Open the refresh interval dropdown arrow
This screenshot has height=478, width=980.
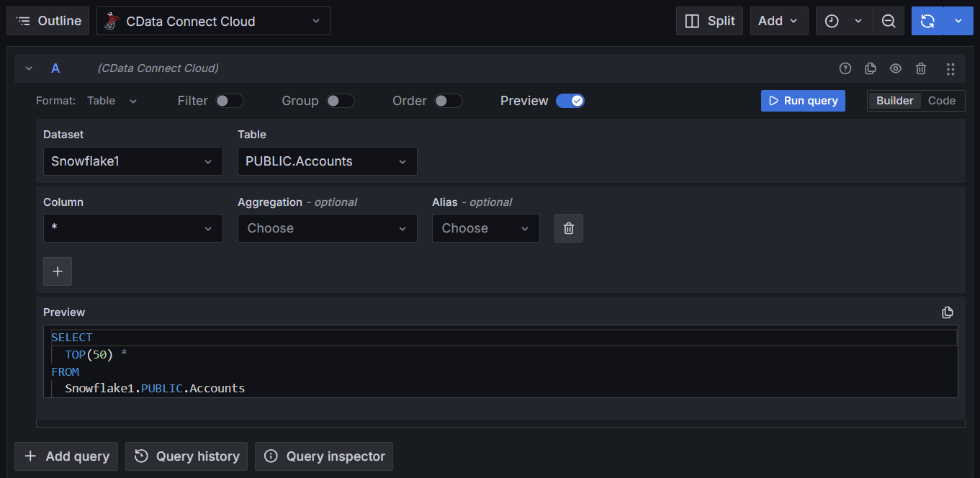point(958,22)
